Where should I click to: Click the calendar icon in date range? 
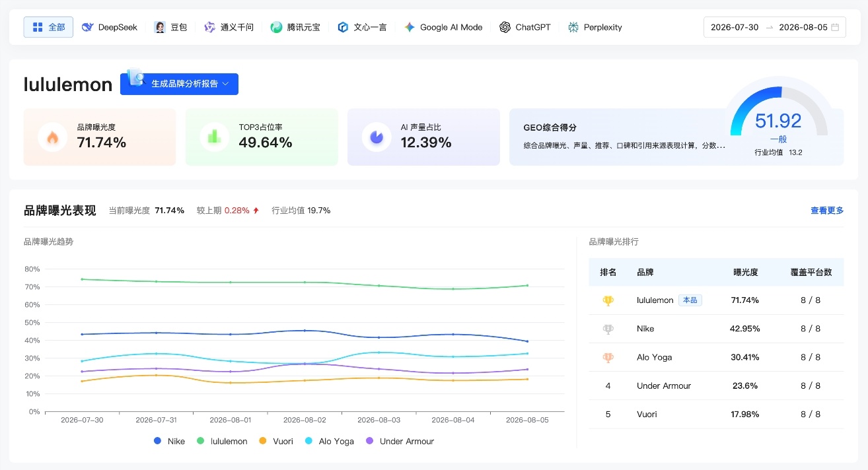(835, 27)
